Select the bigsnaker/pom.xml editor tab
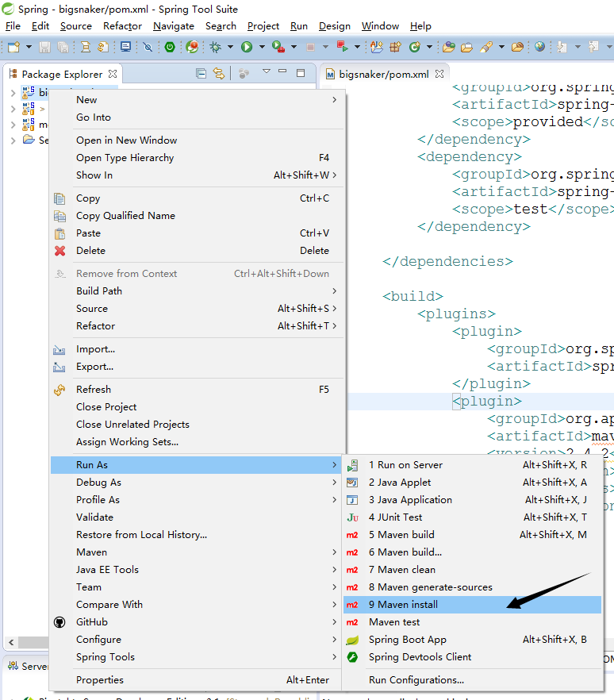Image resolution: width=614 pixels, height=700 pixels. point(384,74)
